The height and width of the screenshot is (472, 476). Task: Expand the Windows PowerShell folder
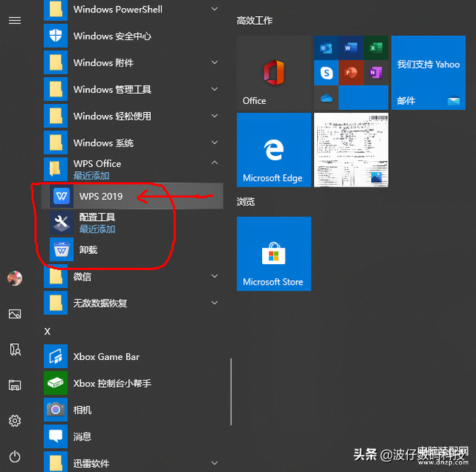tap(132, 10)
